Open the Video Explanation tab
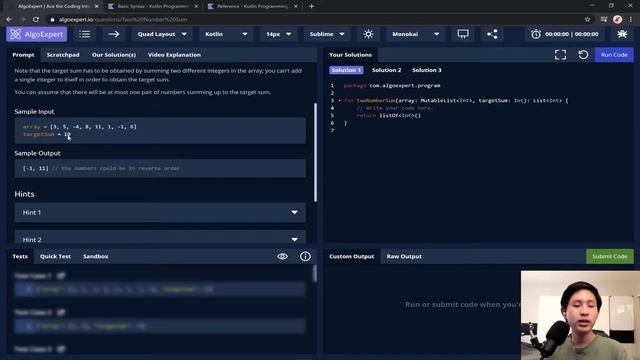Image resolution: width=640 pixels, height=360 pixels. click(x=174, y=55)
